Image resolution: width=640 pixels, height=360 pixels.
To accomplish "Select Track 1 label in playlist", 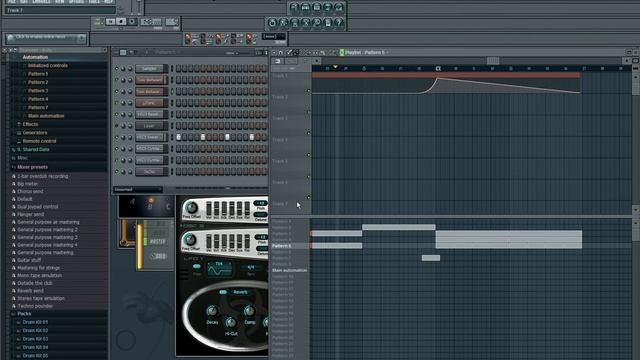I will tap(280, 76).
